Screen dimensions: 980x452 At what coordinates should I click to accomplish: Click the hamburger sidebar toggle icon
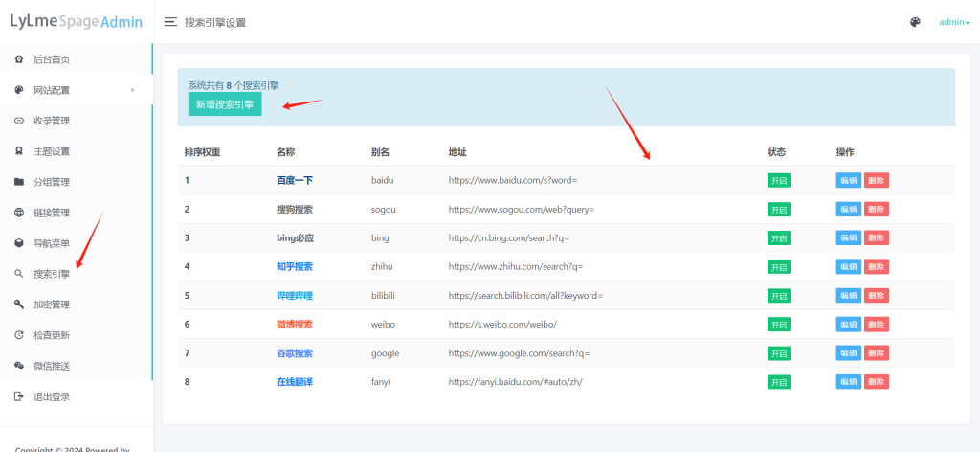(x=170, y=22)
